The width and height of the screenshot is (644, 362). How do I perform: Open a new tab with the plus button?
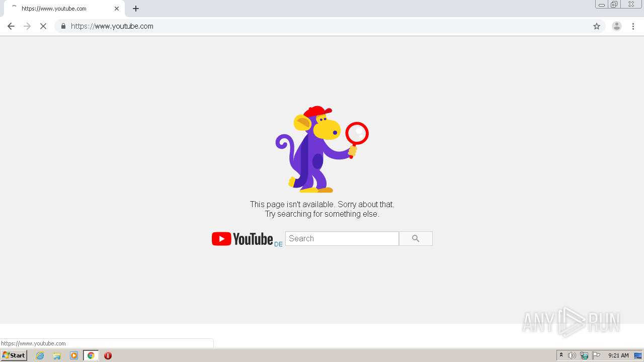pyautogui.click(x=136, y=9)
